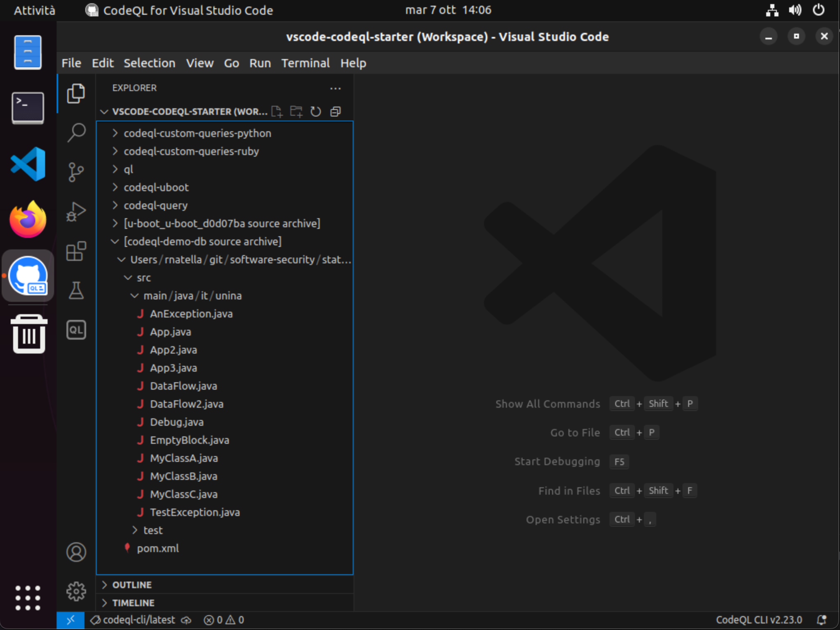
Task: Click errors and warnings status indicator
Action: [x=224, y=620]
